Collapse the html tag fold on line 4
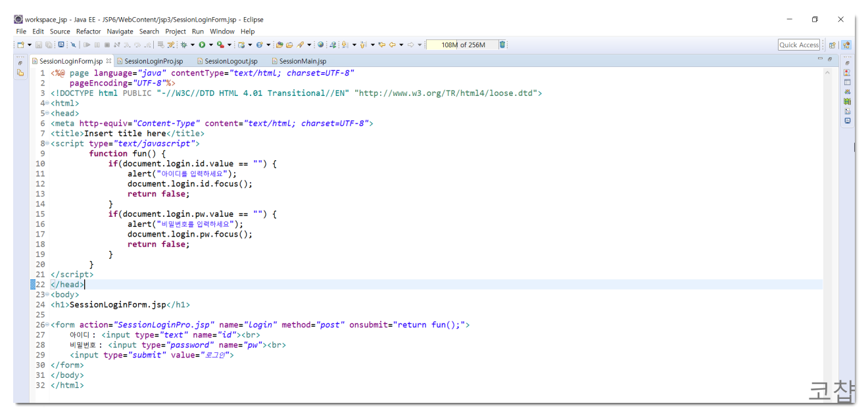Image resolution: width=868 pixels, height=416 pixels. coord(47,103)
